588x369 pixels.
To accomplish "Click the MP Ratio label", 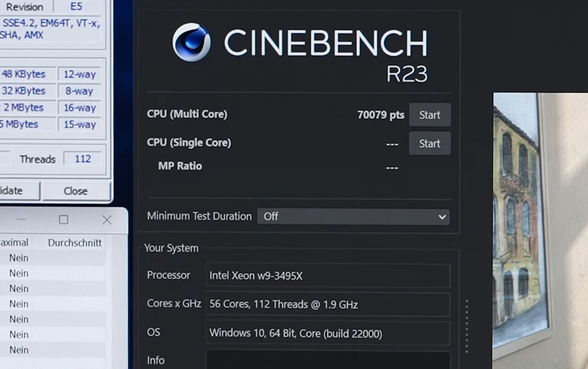I will click(x=180, y=166).
